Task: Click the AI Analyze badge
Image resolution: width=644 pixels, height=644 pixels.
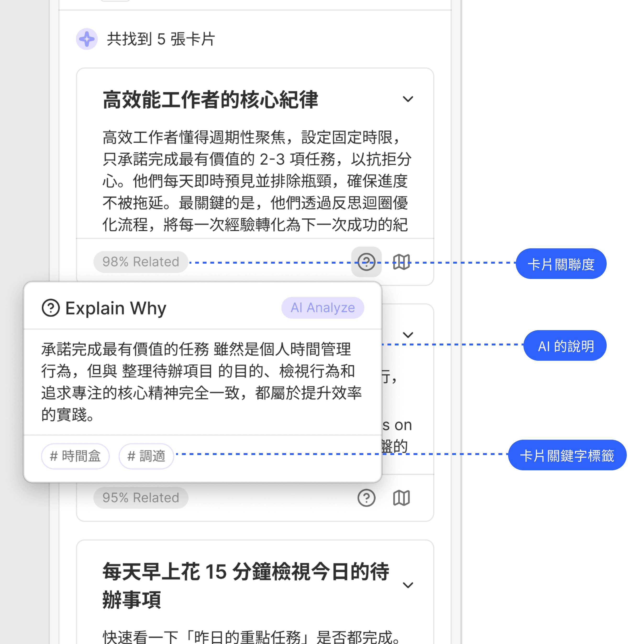Action: pos(322,308)
